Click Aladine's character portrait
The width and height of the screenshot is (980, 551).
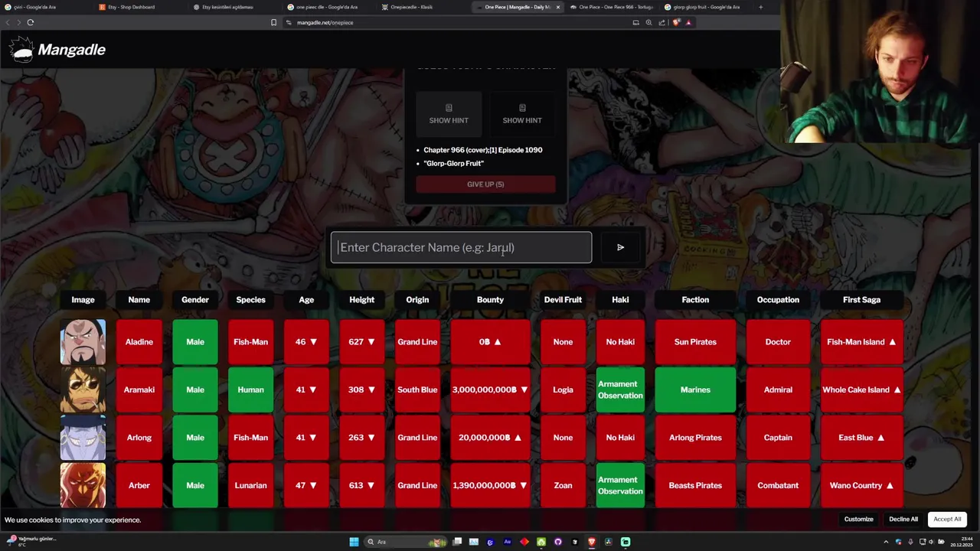83,342
